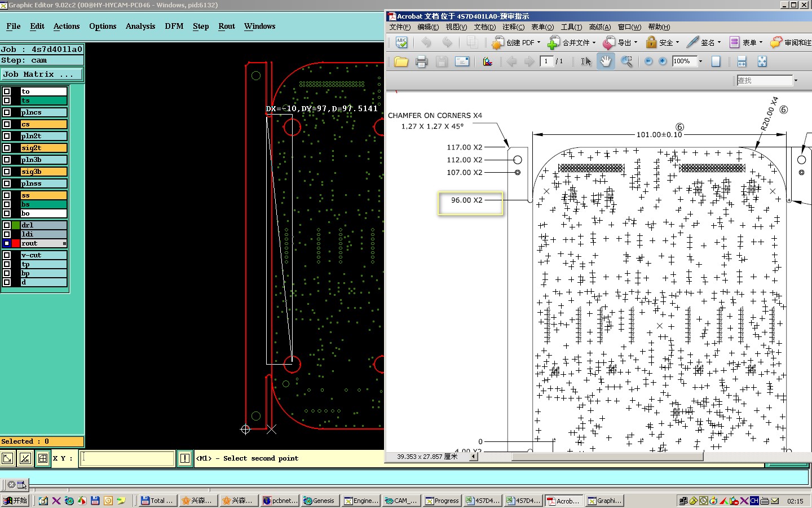Image resolution: width=812 pixels, height=508 pixels.
Task: Select the Marquee Zoom tool in Acrobat
Action: [626, 62]
